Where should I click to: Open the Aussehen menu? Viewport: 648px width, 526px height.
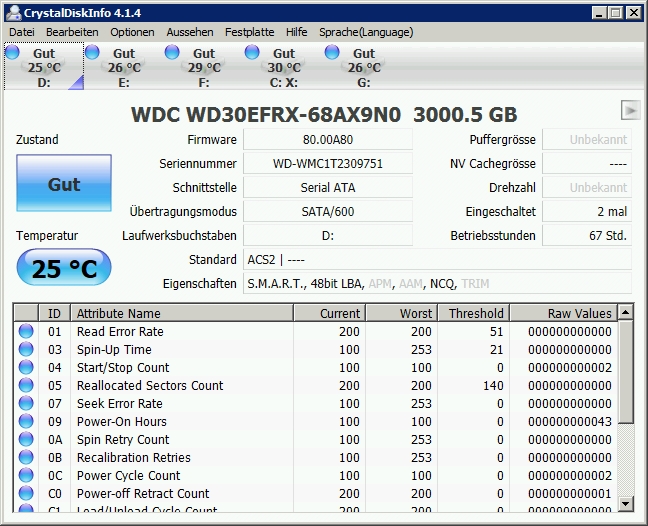coord(190,32)
